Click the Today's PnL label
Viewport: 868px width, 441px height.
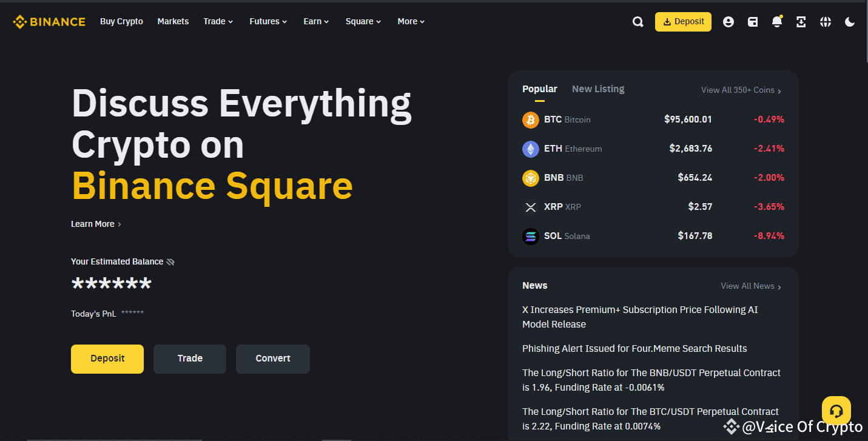94,314
